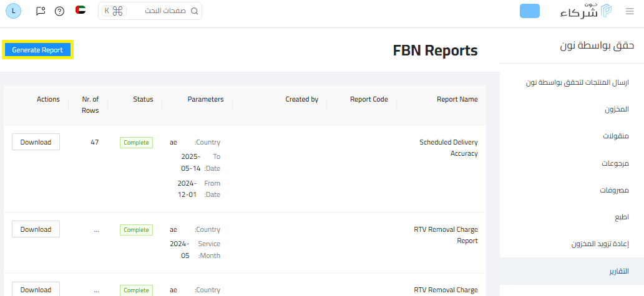Click the Report Name column header

457,99
